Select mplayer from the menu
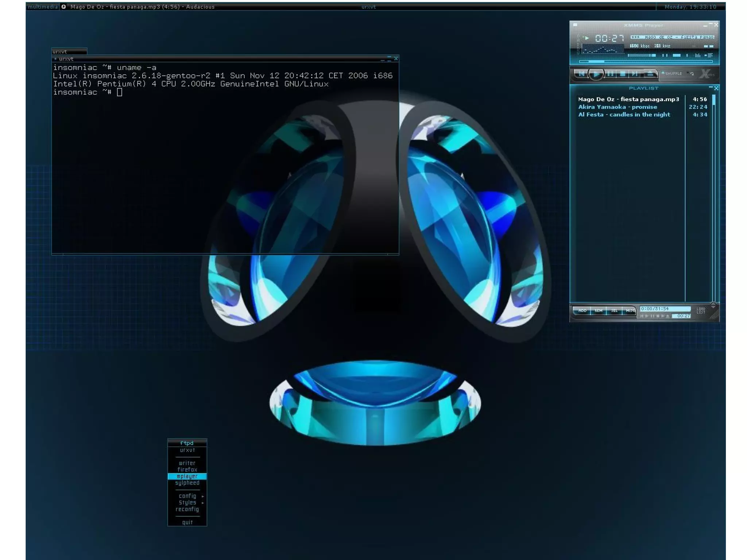This screenshot has width=747, height=560. pyautogui.click(x=187, y=476)
